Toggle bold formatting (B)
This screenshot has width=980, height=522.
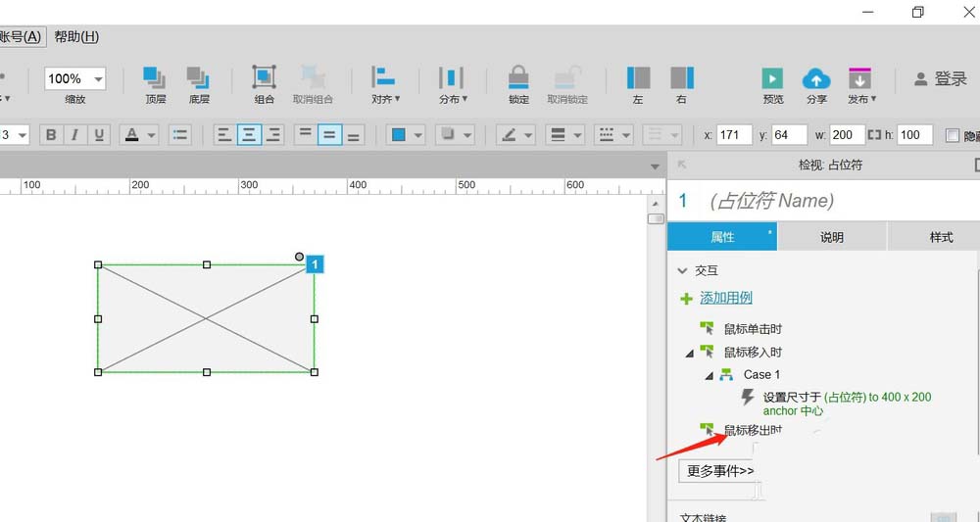[x=51, y=134]
